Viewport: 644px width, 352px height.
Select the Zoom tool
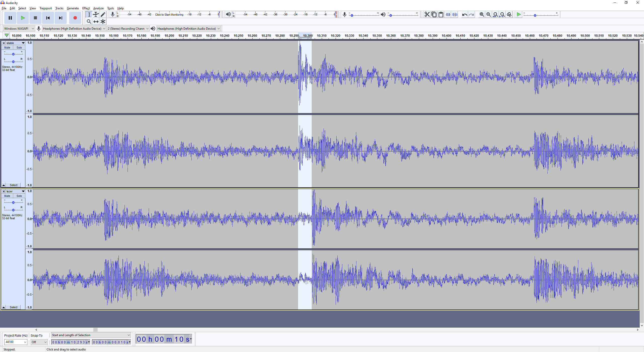89,21
